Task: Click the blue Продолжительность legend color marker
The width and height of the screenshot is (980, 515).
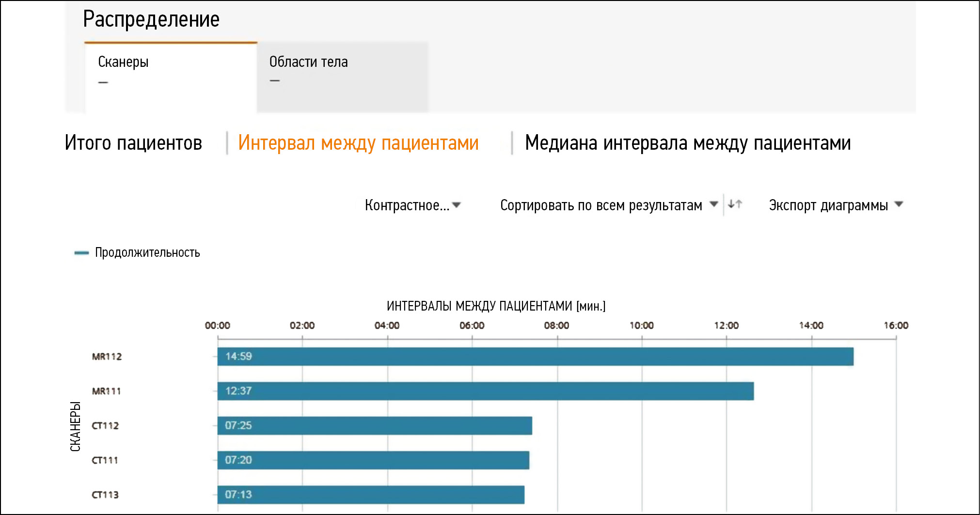Action: pos(81,252)
